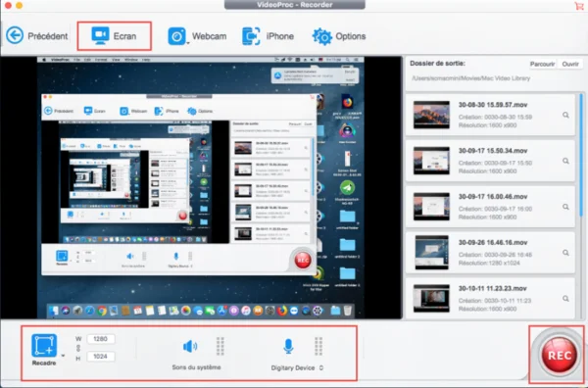The image size is (588, 388).
Task: Click the recordings list scrollbar
Action: coord(581,154)
